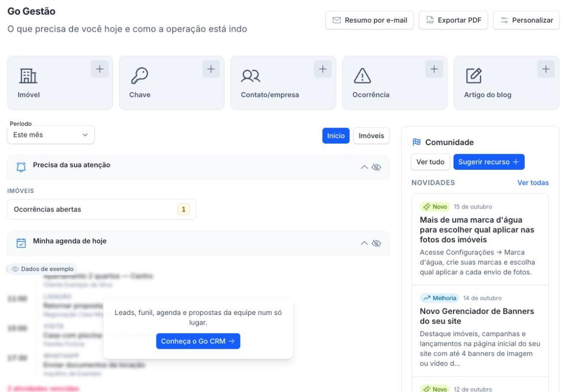Click the Melhoria tag dated 14 de outubro

coord(440,298)
